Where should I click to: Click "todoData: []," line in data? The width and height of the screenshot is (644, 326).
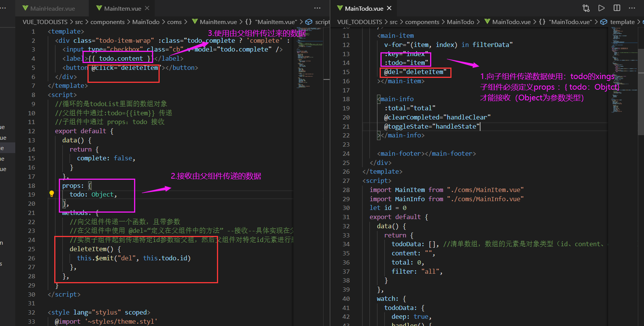click(415, 244)
